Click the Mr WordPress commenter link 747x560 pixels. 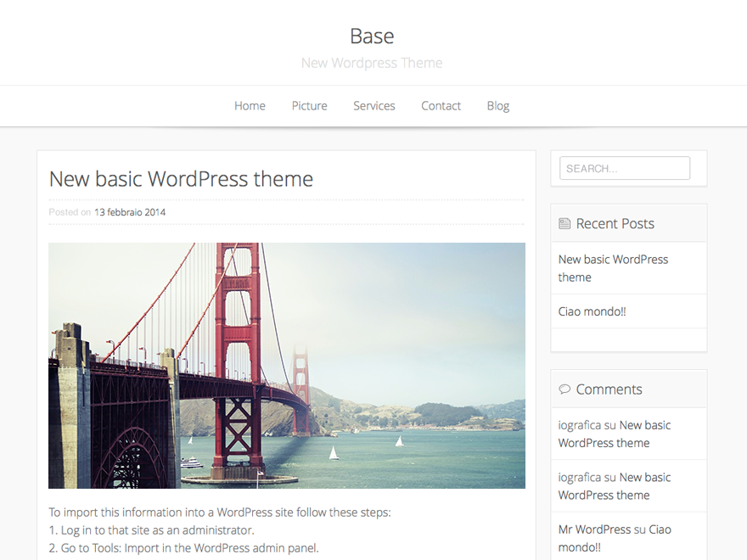[x=594, y=529]
